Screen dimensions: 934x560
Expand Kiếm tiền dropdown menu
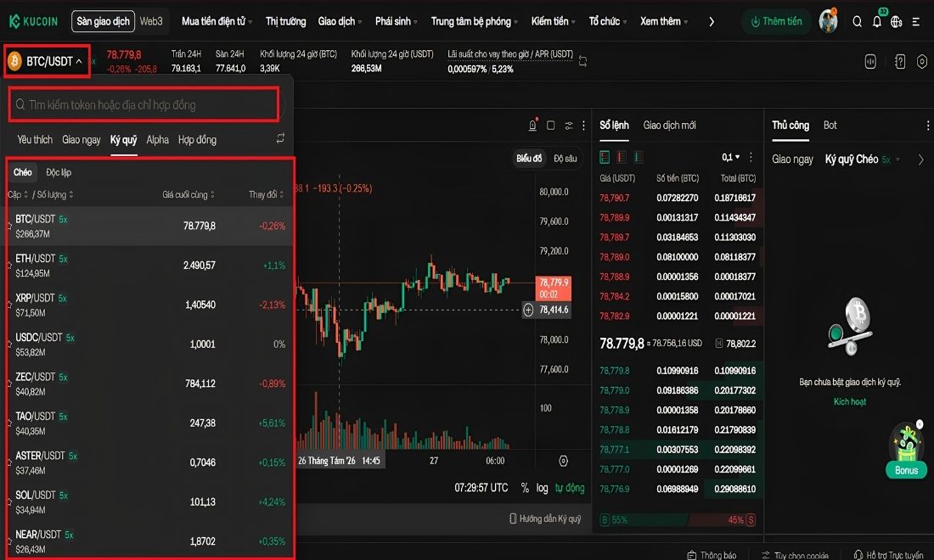point(553,21)
